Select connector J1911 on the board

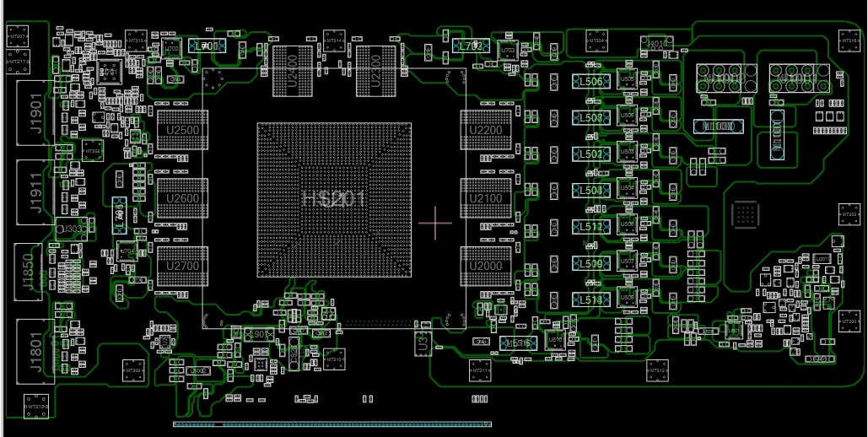35,192
